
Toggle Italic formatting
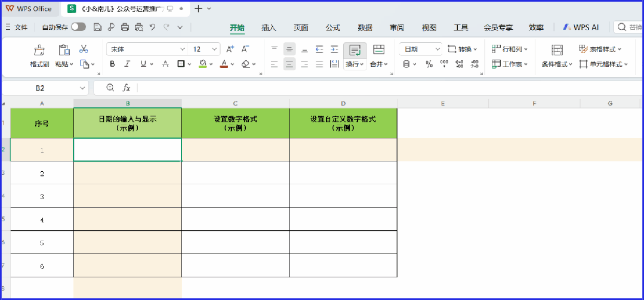(x=127, y=64)
